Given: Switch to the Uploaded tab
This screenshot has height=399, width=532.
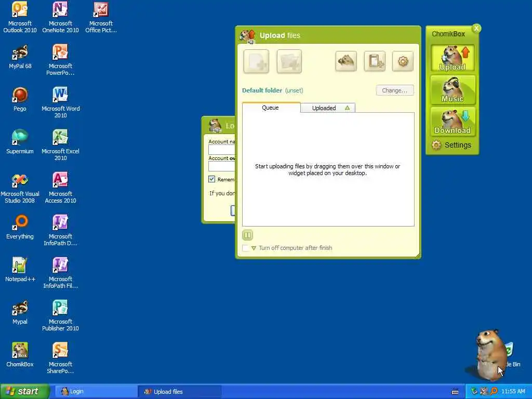Looking at the screenshot, I should (x=328, y=108).
